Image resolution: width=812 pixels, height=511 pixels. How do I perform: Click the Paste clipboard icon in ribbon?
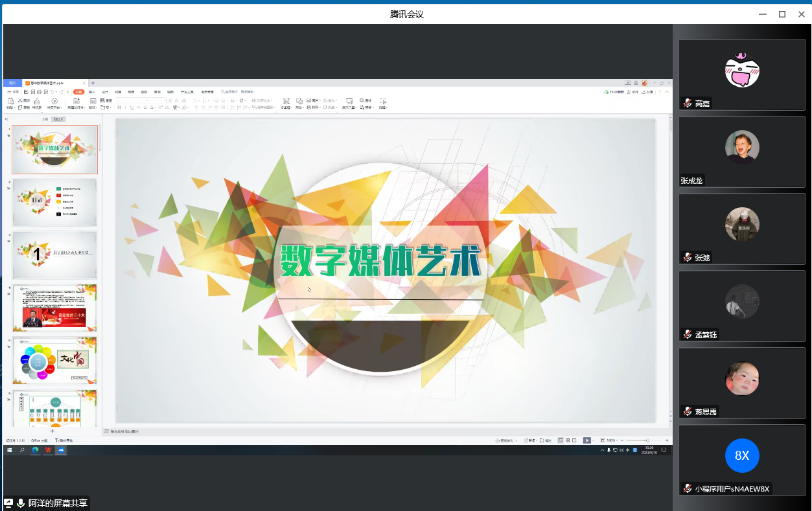[x=10, y=102]
